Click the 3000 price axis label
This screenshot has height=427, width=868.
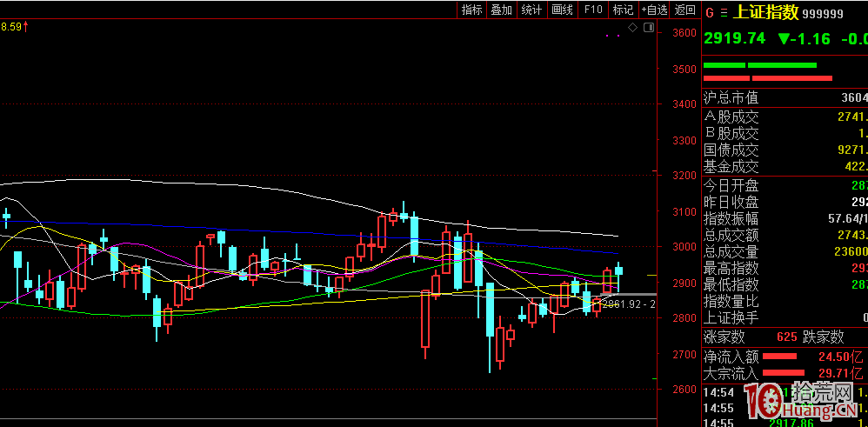(x=683, y=246)
